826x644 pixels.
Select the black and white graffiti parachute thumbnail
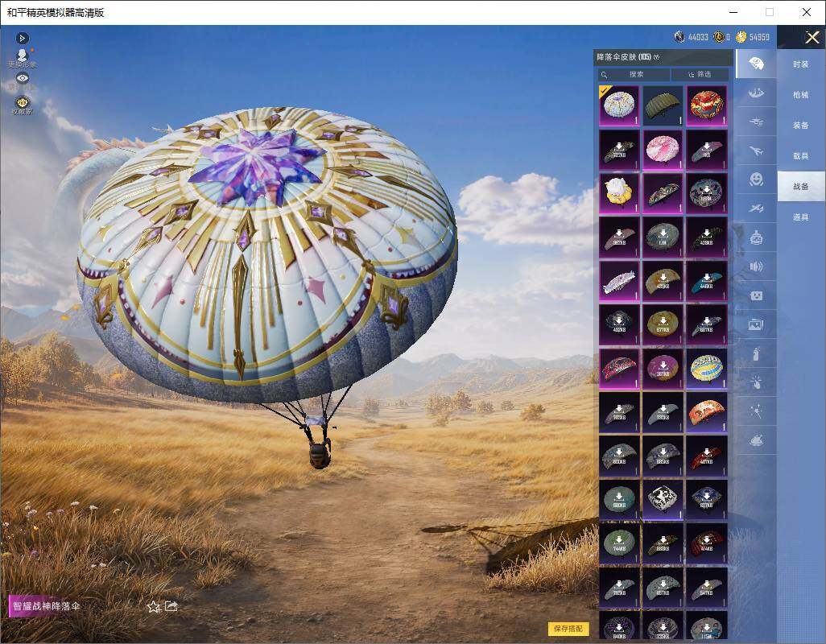tap(663, 499)
